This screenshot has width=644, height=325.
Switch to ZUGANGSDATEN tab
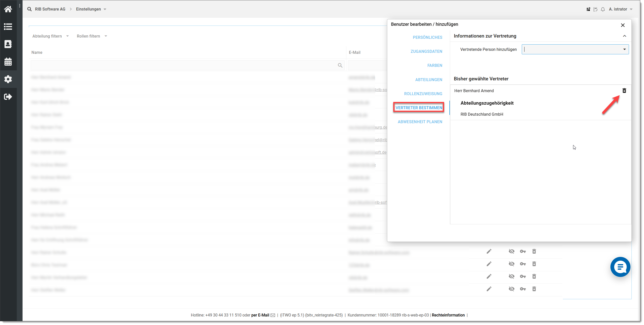click(426, 51)
